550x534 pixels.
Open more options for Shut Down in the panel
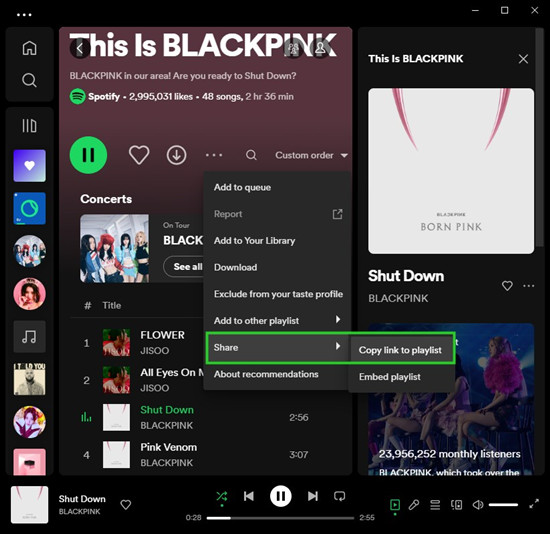coord(529,286)
